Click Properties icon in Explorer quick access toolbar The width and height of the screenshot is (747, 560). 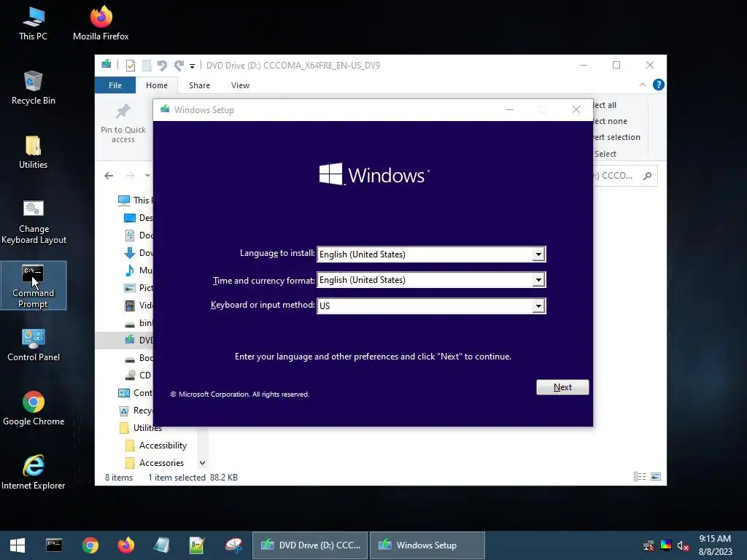coord(130,66)
